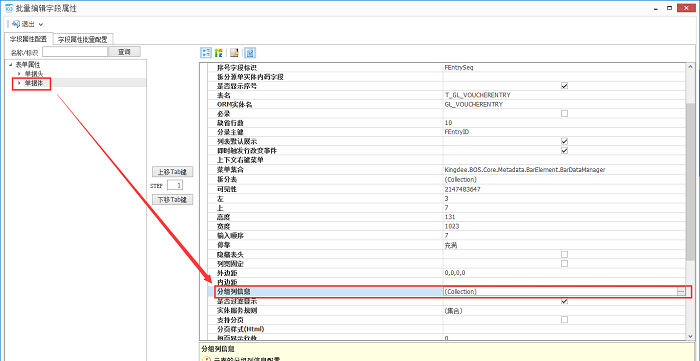Click the T_GL_VOUCHERENTRY value
The image size is (700, 361).
pyautogui.click(x=477, y=95)
